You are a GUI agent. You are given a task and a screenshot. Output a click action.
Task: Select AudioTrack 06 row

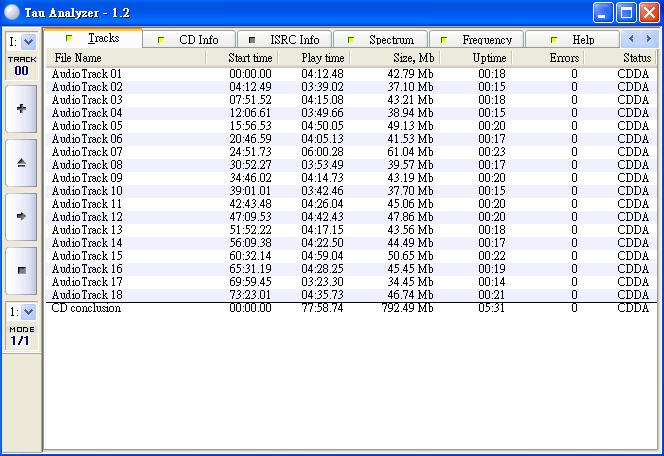351,139
